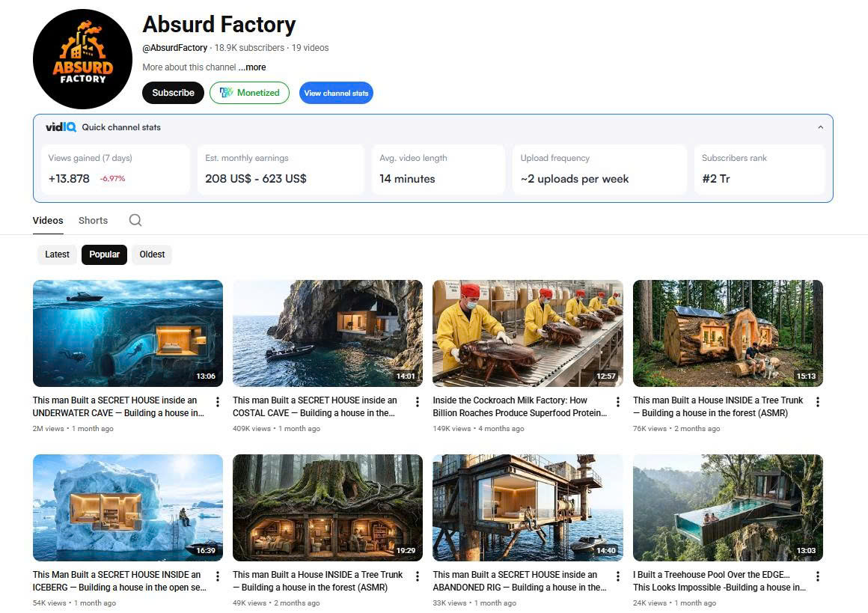868x613 pixels.
Task: Click the Subscribe button
Action: [173, 93]
